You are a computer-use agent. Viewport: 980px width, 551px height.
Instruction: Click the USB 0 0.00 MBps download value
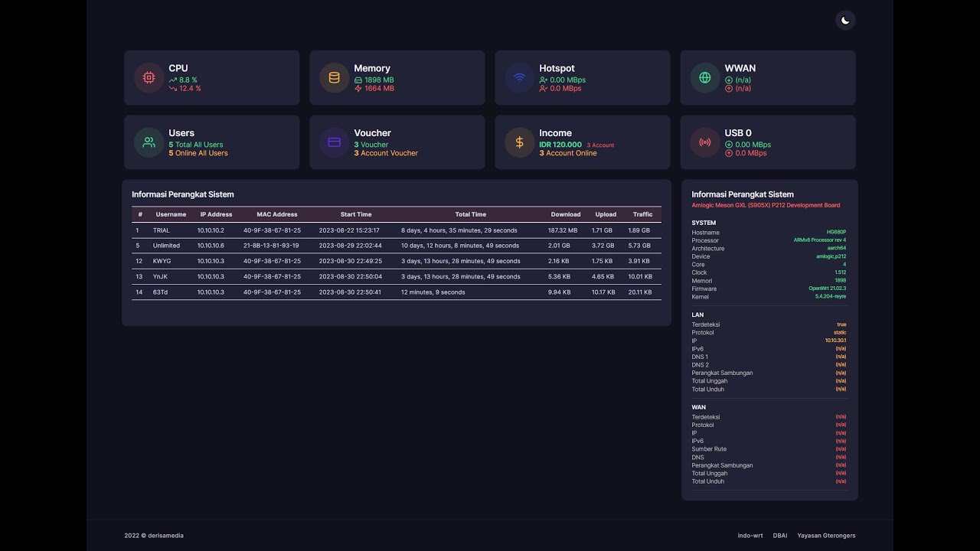[x=748, y=145]
